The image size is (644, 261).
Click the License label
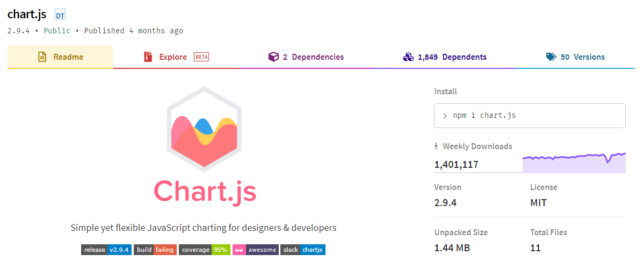click(544, 187)
